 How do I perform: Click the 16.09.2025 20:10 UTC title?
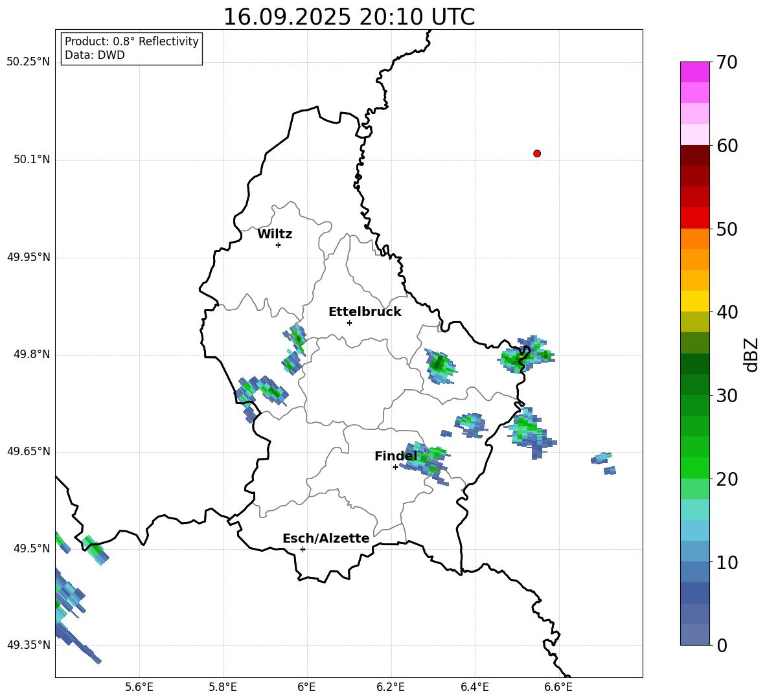coord(349,17)
